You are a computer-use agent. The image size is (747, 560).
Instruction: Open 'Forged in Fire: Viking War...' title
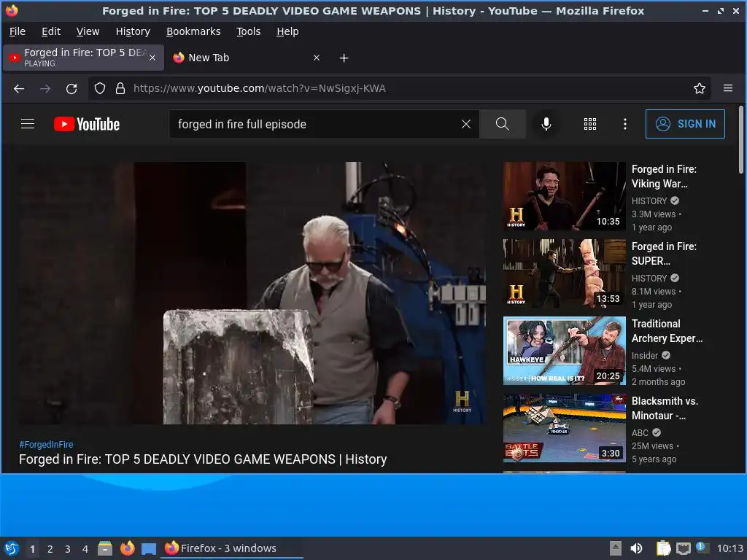coord(664,176)
